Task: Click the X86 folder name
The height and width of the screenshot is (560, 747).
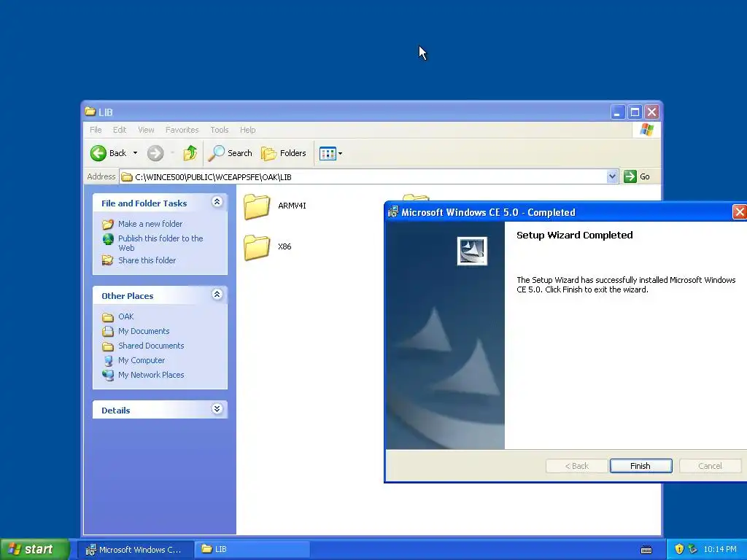Action: [x=285, y=246]
